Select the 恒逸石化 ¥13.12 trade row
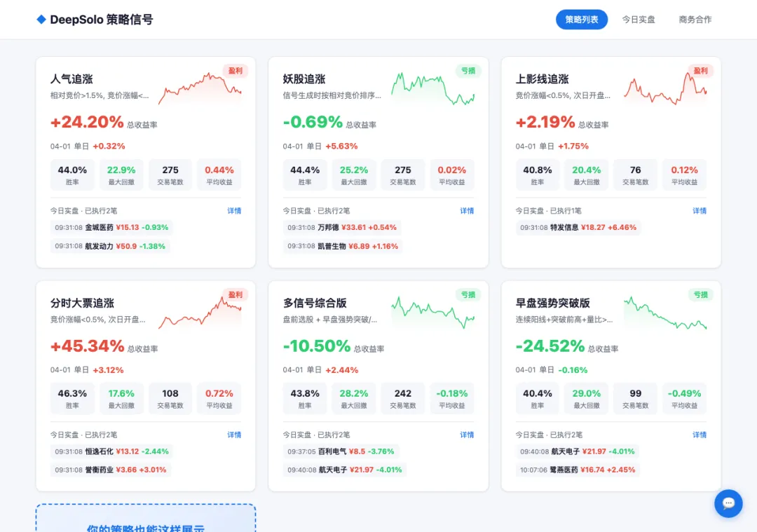757x532 pixels. (111, 451)
